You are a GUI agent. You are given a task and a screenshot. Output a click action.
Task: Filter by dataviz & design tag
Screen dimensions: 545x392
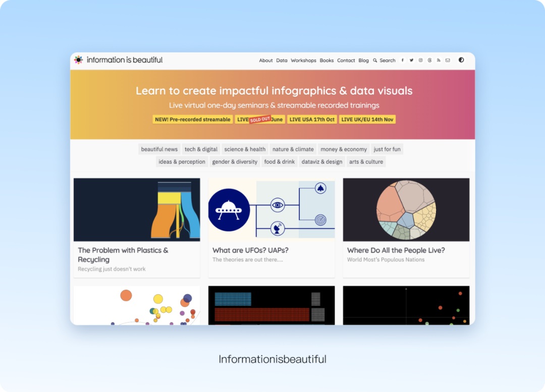(x=322, y=161)
